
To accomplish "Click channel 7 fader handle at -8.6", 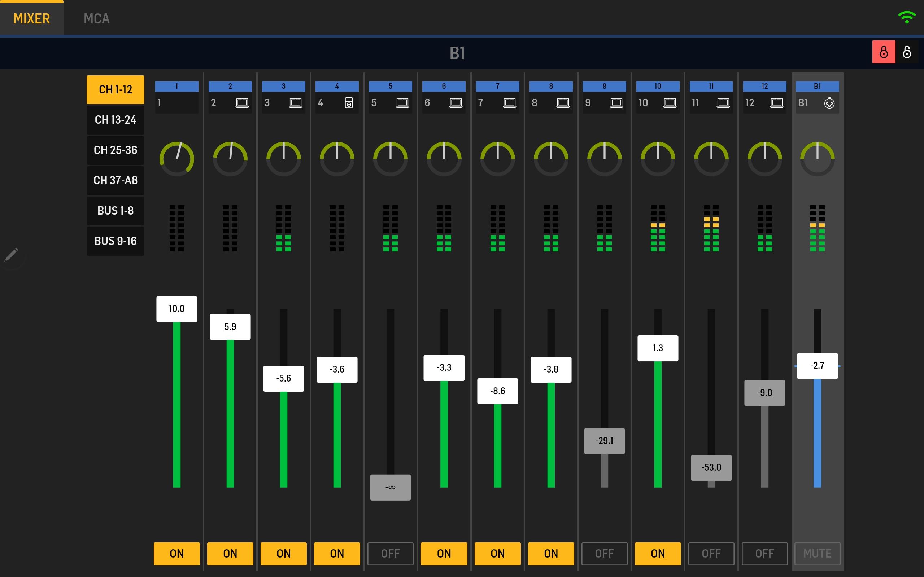I will [x=497, y=391].
